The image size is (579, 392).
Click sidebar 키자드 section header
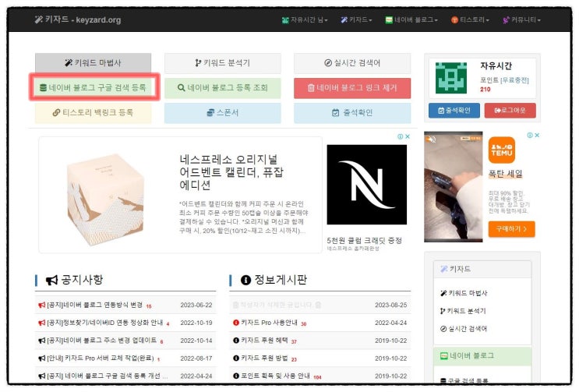482,269
